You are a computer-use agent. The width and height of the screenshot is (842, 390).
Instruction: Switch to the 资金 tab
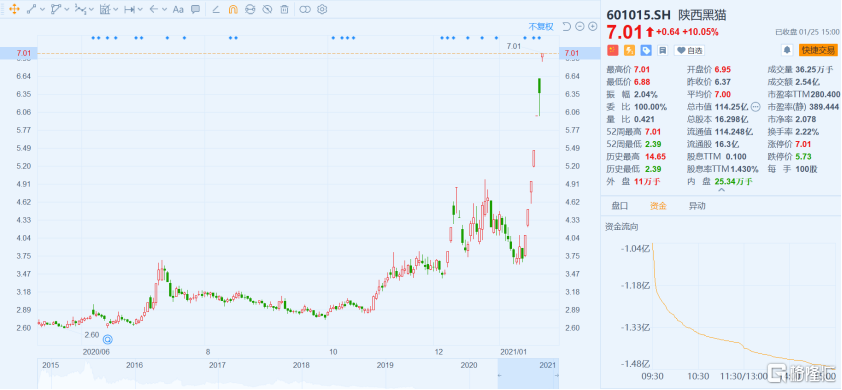[658, 206]
